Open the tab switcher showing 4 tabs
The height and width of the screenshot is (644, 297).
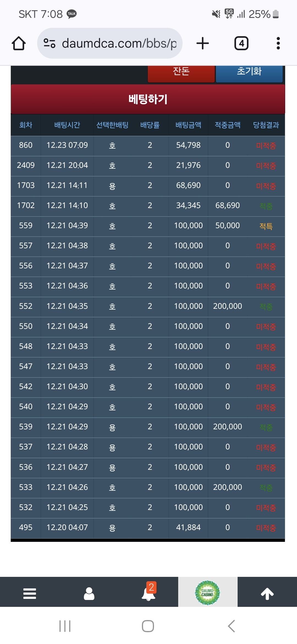[241, 43]
